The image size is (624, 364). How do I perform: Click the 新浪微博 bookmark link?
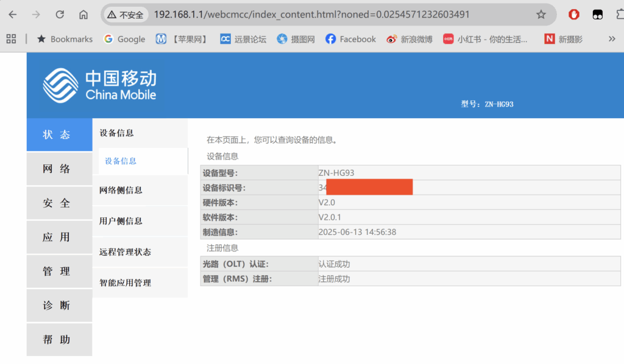(x=409, y=39)
